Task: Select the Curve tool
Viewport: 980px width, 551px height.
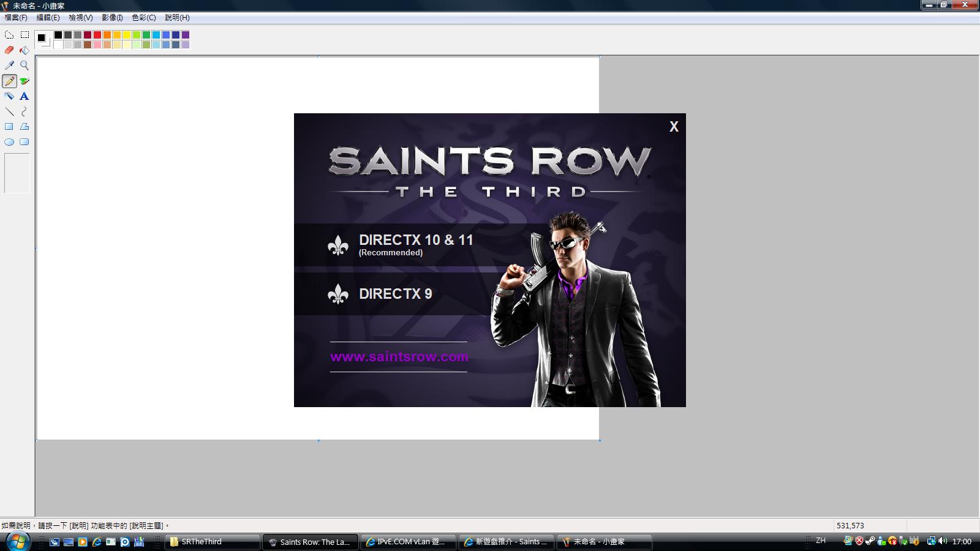Action: (x=24, y=111)
